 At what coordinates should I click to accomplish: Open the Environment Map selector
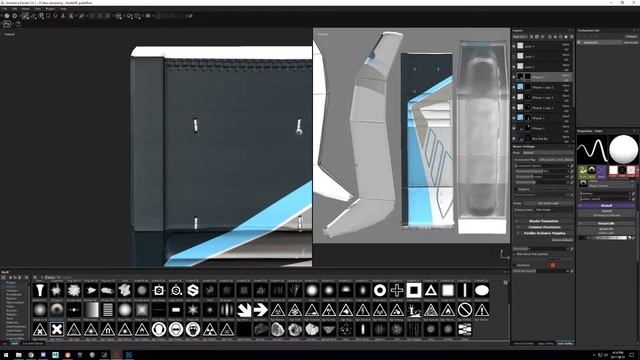pyautogui.click(x=555, y=160)
